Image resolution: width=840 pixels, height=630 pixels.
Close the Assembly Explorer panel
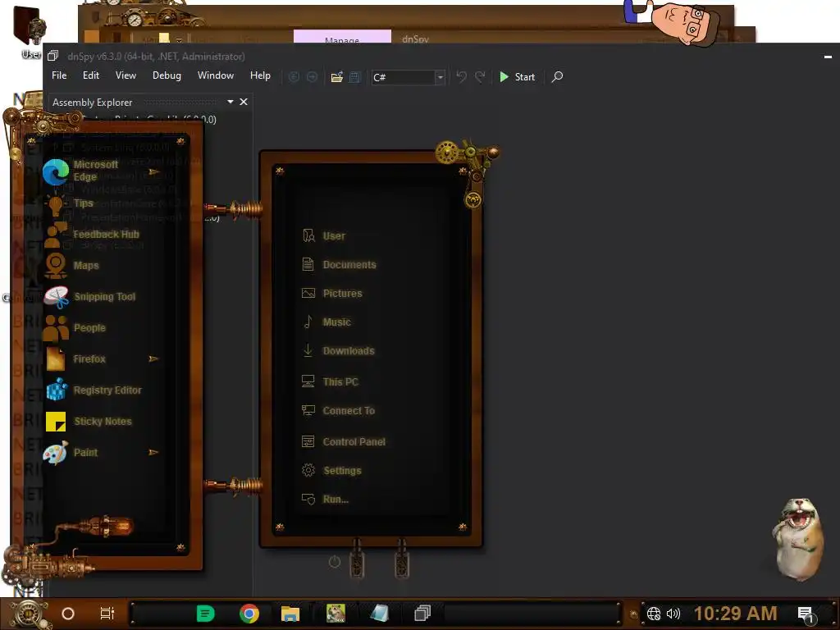click(x=244, y=102)
